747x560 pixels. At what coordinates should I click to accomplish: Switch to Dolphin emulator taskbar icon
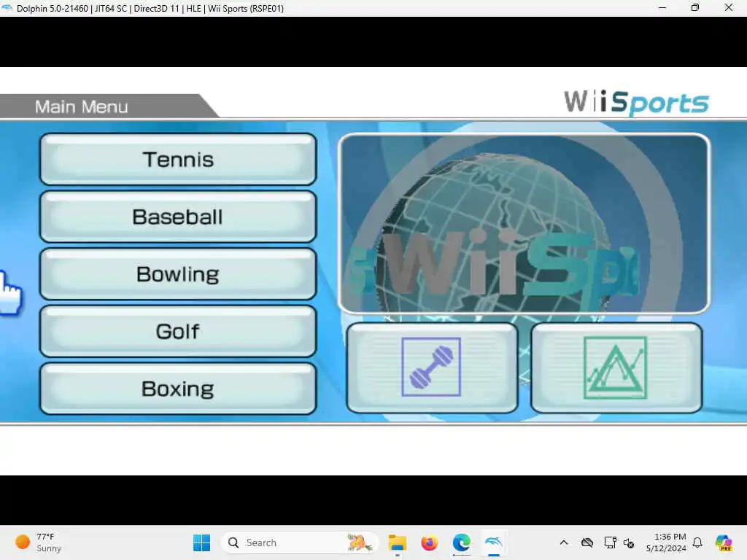pyautogui.click(x=494, y=542)
